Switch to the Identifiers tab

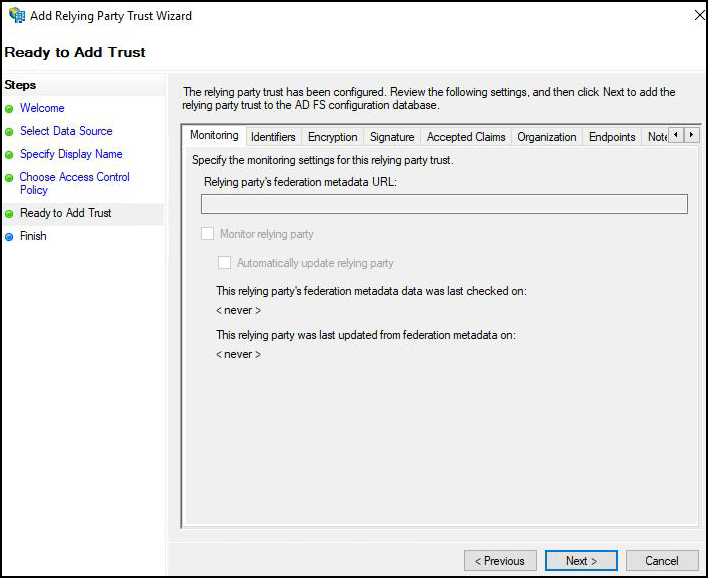[273, 137]
